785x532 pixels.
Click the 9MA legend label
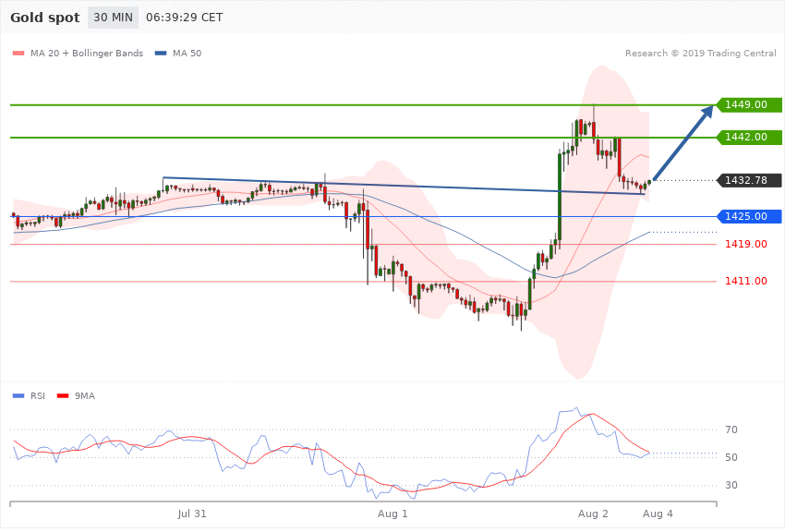(85, 396)
